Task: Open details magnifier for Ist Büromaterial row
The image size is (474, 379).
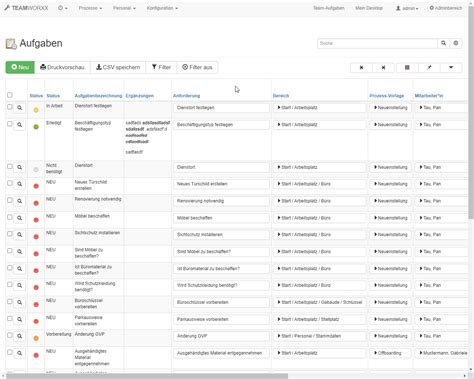Action: point(20,269)
